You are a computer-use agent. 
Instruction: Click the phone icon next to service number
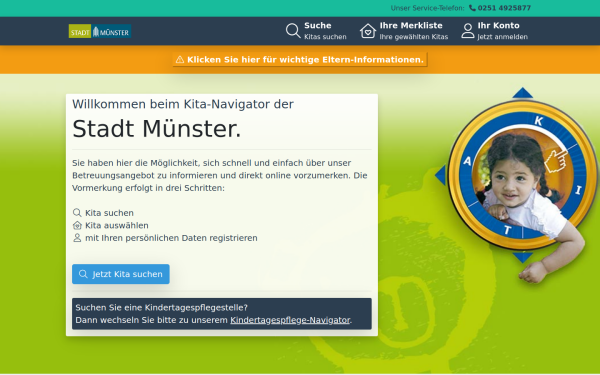473,8
